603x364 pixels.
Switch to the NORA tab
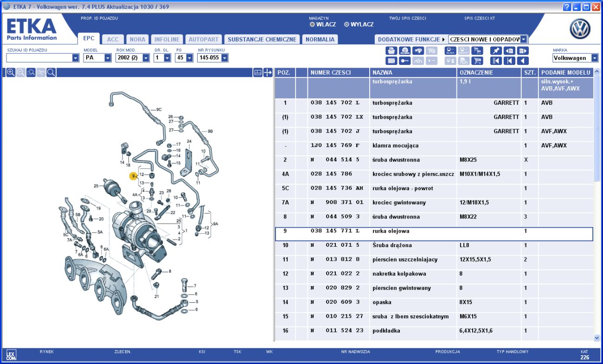[x=137, y=39]
